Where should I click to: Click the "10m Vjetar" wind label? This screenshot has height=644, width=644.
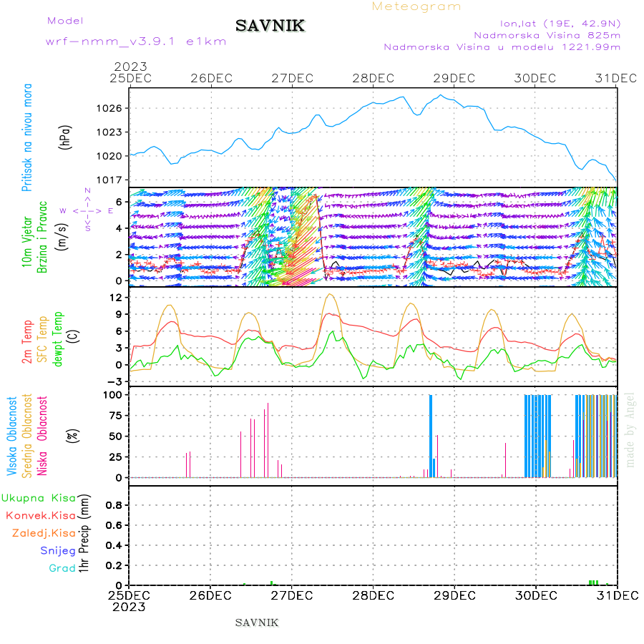tap(27, 242)
